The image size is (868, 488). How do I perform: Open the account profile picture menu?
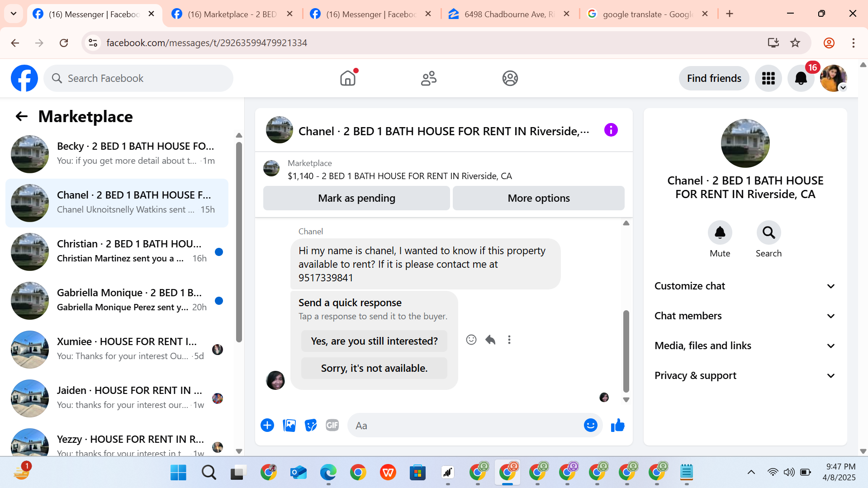(833, 78)
